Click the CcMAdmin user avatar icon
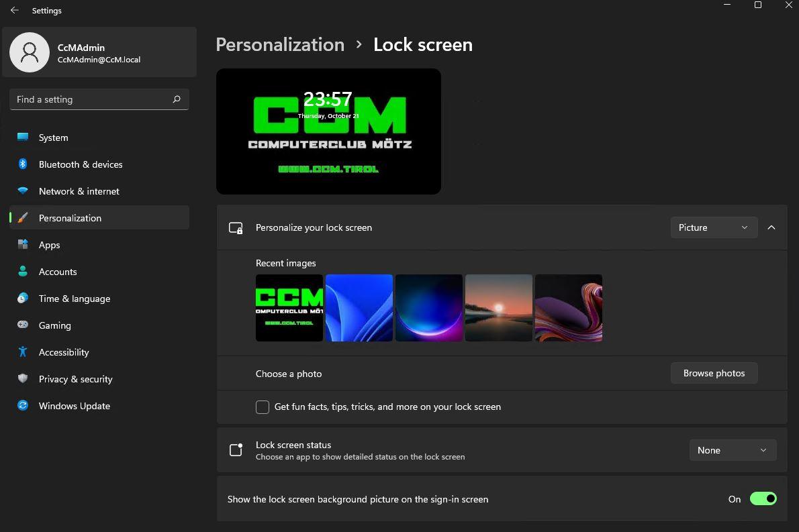Screen dimensions: 799x532 [x=30, y=52]
